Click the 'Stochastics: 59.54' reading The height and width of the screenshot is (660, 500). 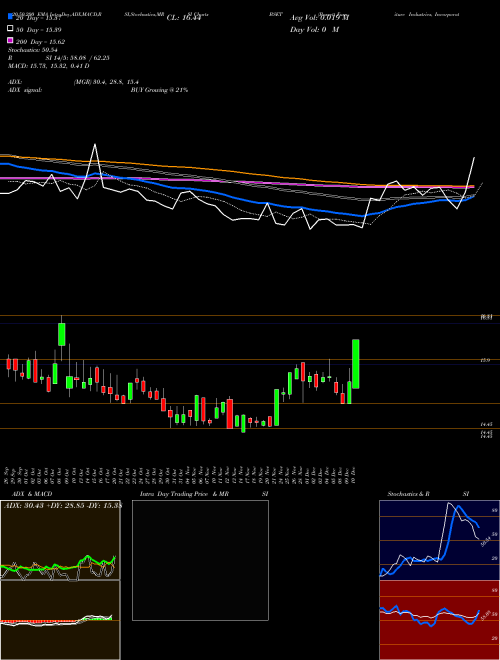pyautogui.click(x=33, y=50)
